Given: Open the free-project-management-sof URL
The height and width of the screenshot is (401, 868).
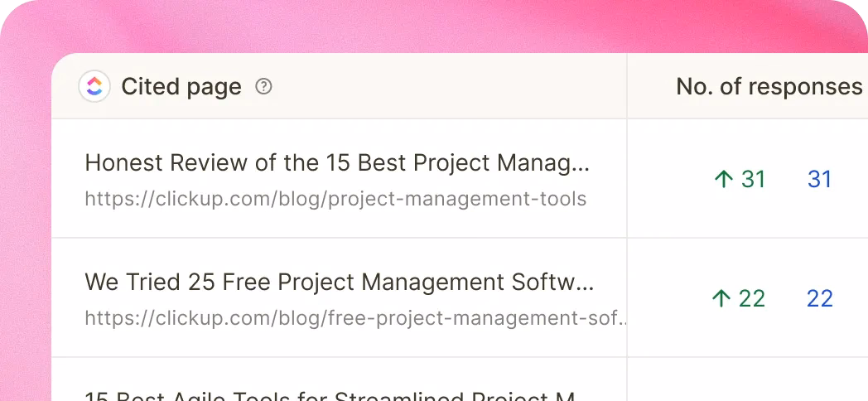Looking at the screenshot, I should [x=354, y=318].
